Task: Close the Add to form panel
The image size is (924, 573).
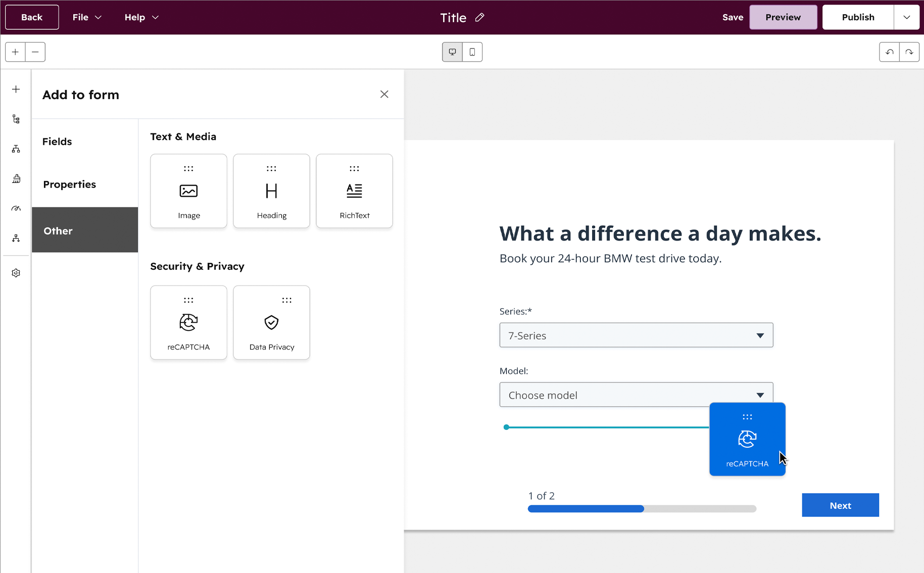Action: pos(384,94)
